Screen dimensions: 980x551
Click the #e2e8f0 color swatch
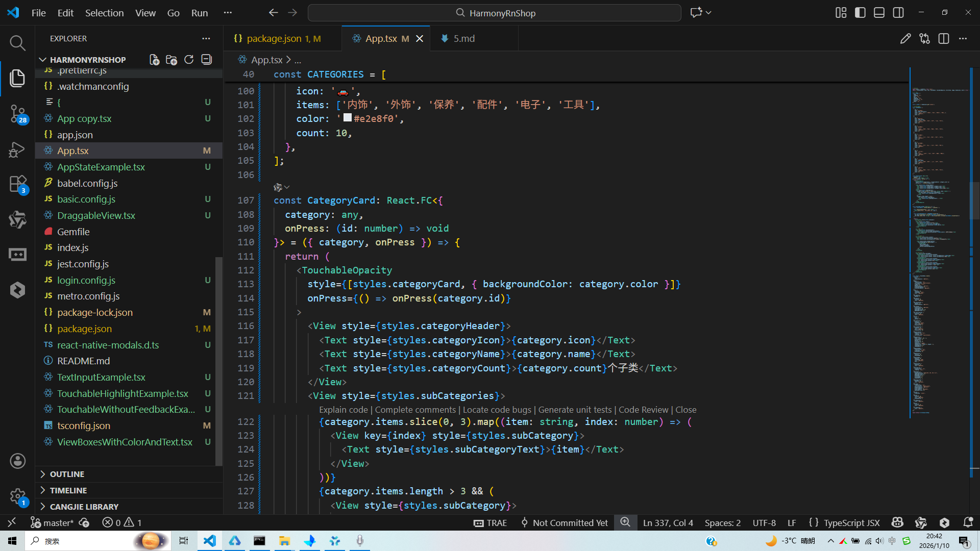click(x=348, y=118)
